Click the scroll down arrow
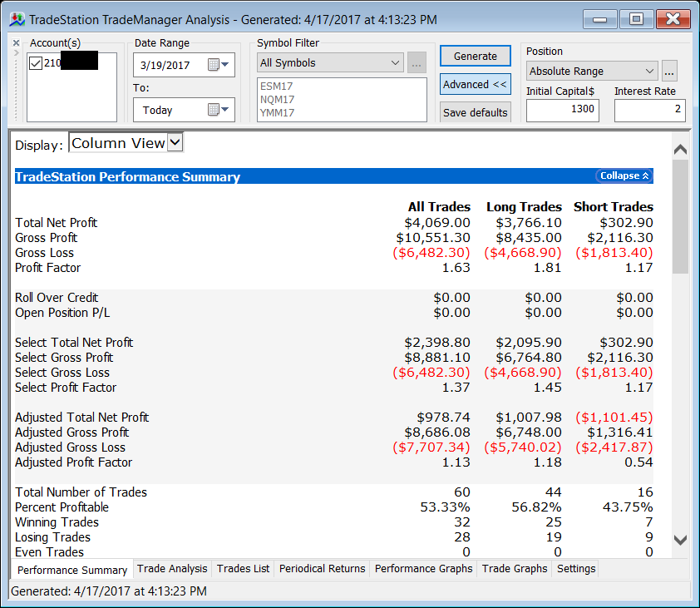Screen dimensions: 700x608 pos(680,540)
